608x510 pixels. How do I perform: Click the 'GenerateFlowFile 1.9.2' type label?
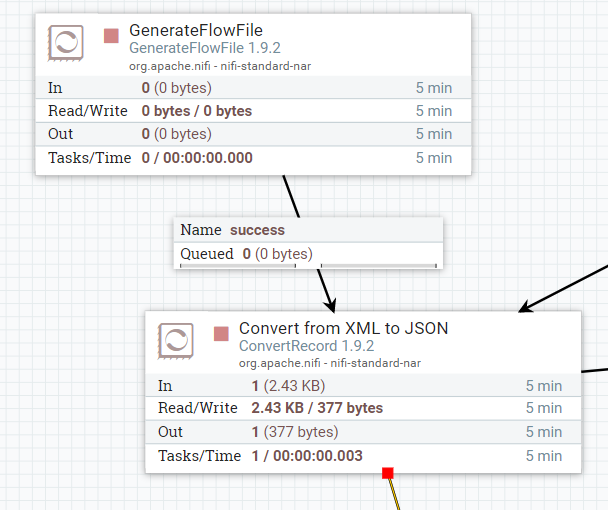coord(205,48)
